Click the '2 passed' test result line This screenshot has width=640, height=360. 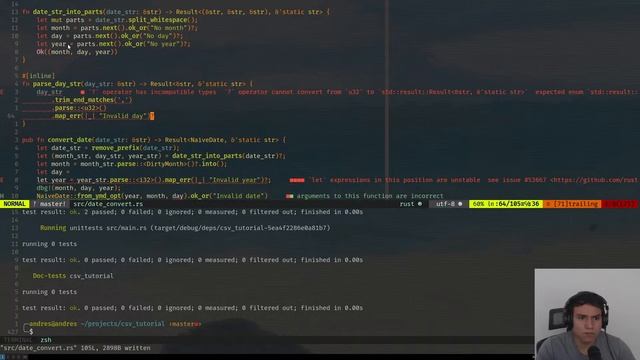(x=192, y=212)
